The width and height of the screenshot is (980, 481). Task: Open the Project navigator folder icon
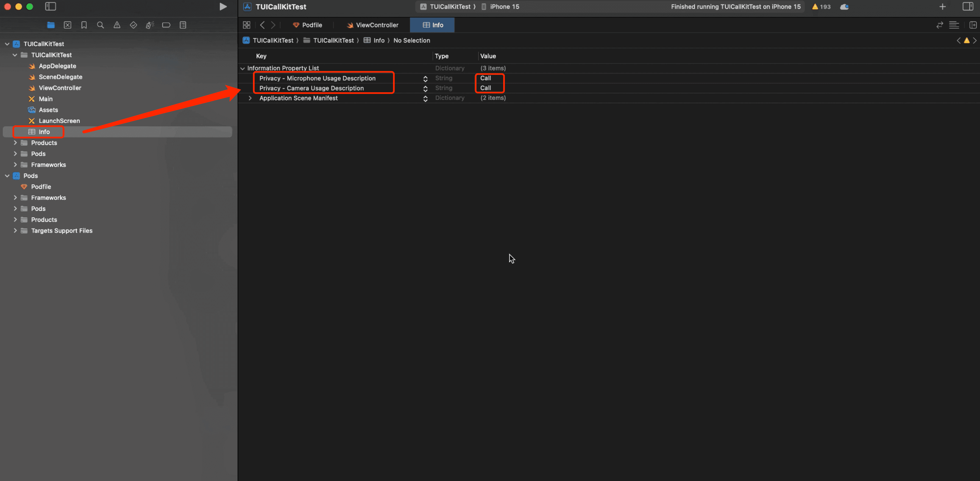[x=51, y=25]
